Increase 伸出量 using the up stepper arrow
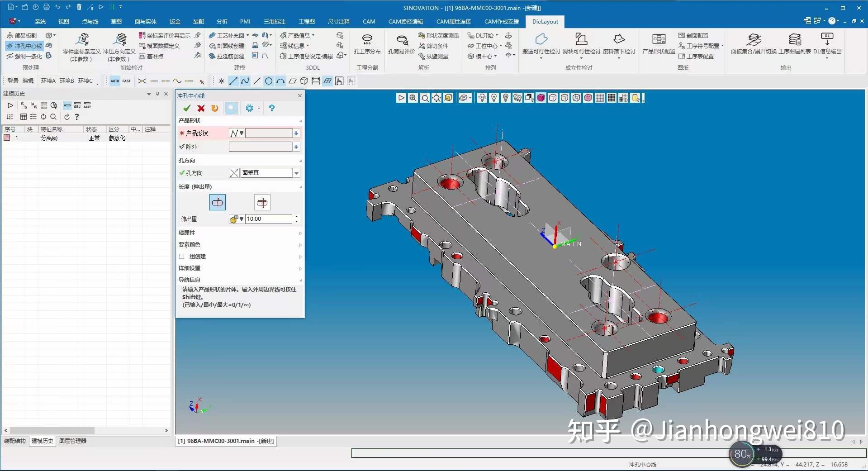Image resolution: width=868 pixels, height=471 pixels. tap(296, 217)
